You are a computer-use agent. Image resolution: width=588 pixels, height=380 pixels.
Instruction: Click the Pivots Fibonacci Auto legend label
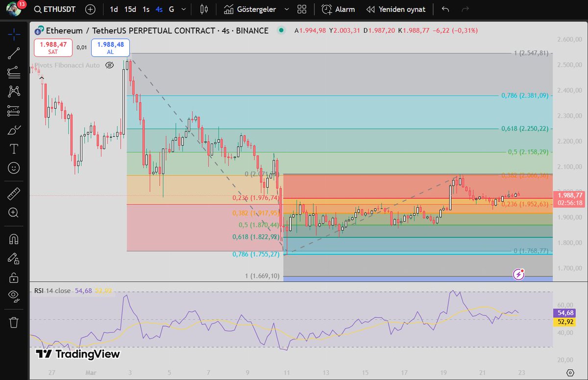pyautogui.click(x=66, y=65)
